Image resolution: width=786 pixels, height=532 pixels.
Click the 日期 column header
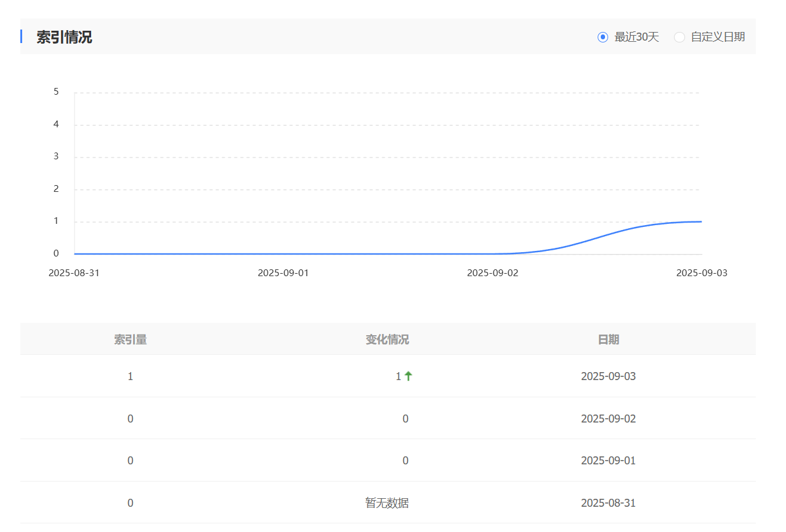[608, 339]
